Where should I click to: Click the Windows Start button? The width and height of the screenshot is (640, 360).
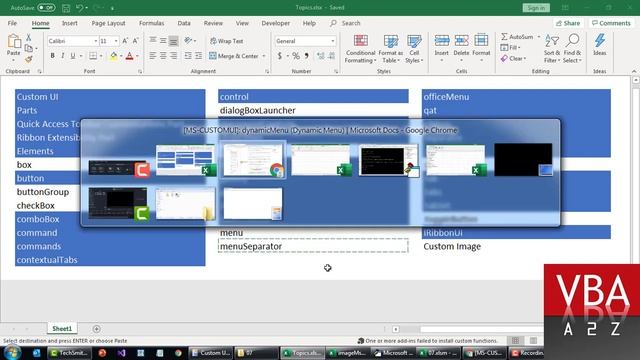click(11, 353)
